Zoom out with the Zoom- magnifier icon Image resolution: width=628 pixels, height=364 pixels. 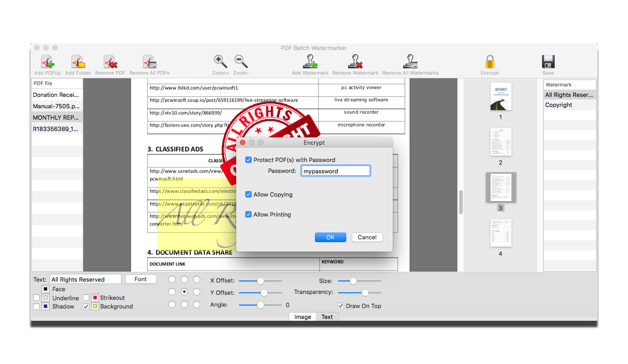(x=241, y=62)
